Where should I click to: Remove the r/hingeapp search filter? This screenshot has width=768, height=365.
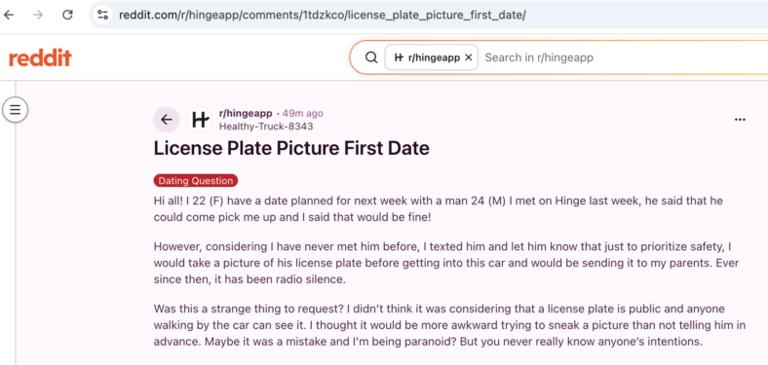pos(468,57)
